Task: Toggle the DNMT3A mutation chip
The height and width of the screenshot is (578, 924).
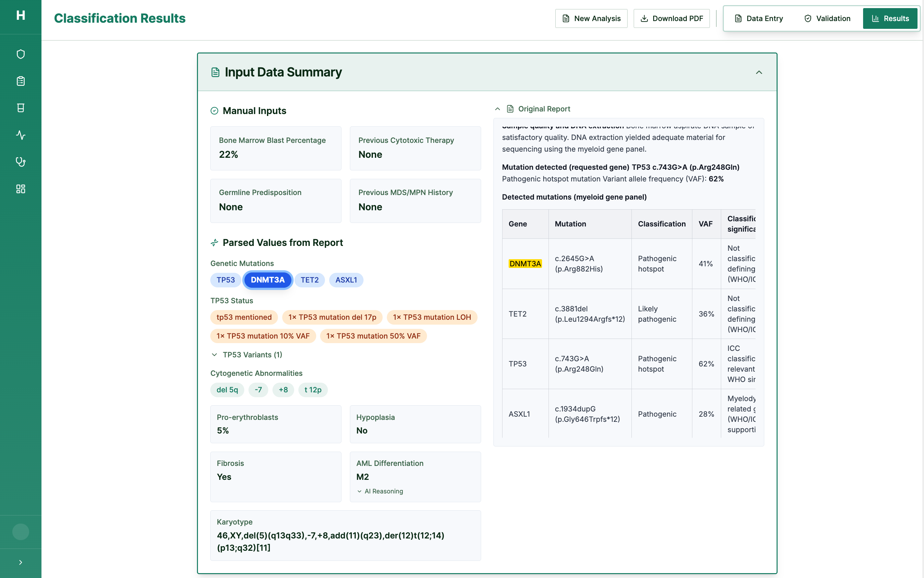Action: click(268, 280)
